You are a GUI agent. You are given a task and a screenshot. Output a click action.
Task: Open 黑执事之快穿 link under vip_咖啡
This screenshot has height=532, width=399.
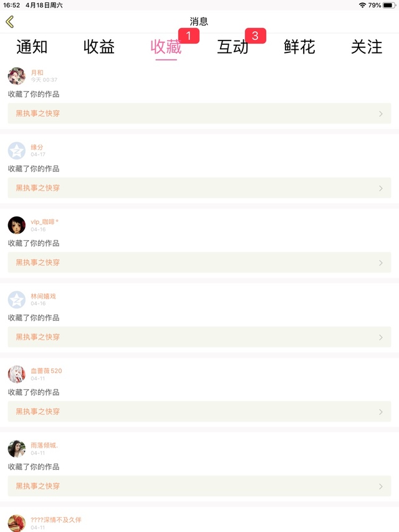38,263
